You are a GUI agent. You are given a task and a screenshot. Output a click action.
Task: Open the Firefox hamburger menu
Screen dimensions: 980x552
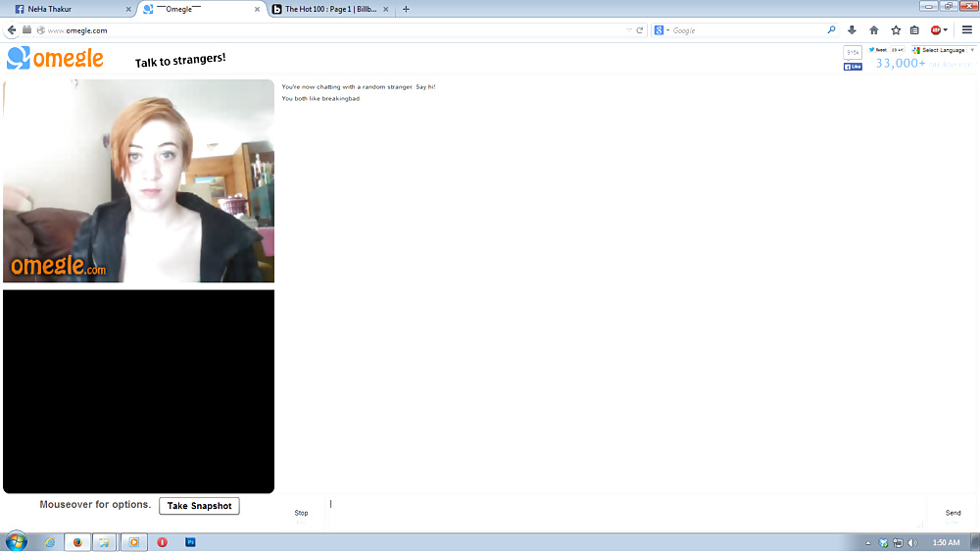tap(967, 30)
